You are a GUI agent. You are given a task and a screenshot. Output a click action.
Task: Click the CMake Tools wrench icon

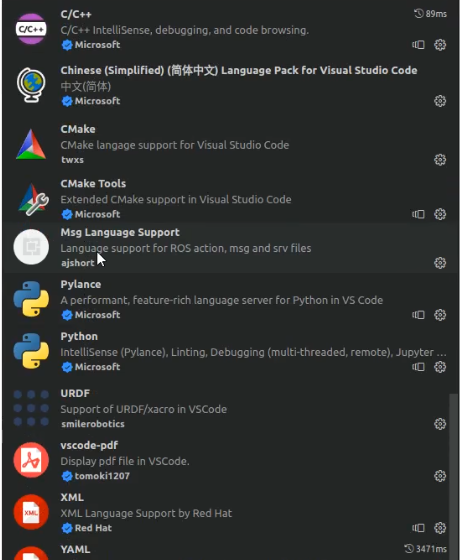pos(33,199)
